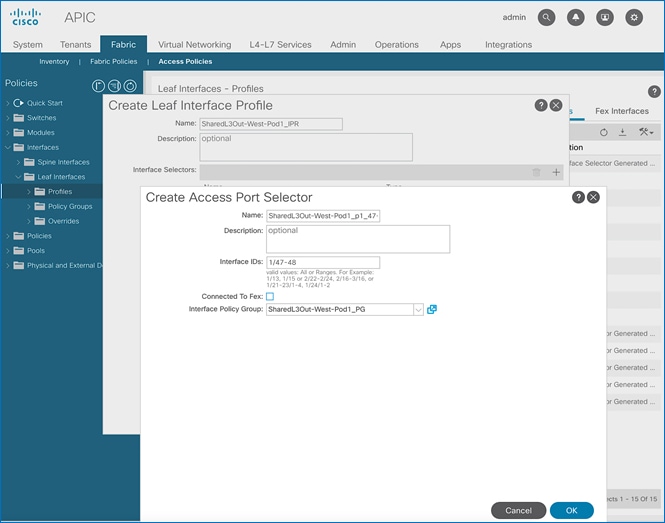The height and width of the screenshot is (523, 665).
Task: Switch to Fex Interfaces tab
Action: click(x=622, y=111)
